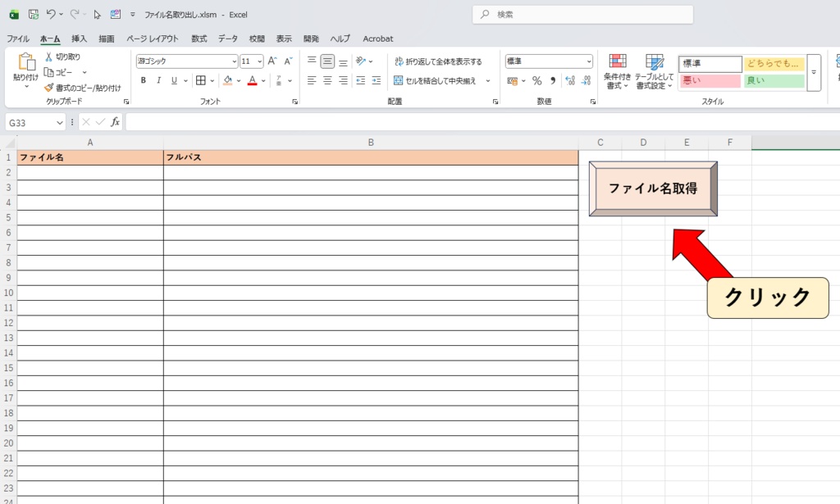Expand the border options arrow
Image resolution: width=840 pixels, height=504 pixels.
pyautogui.click(x=212, y=81)
